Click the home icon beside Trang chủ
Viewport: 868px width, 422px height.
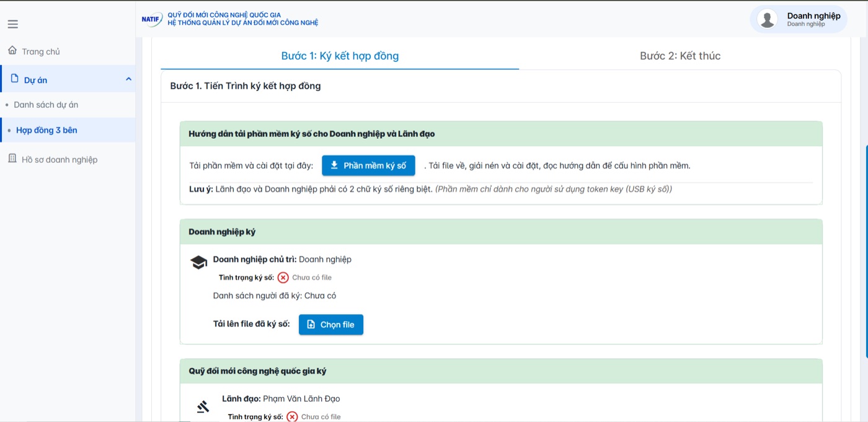[x=12, y=51]
